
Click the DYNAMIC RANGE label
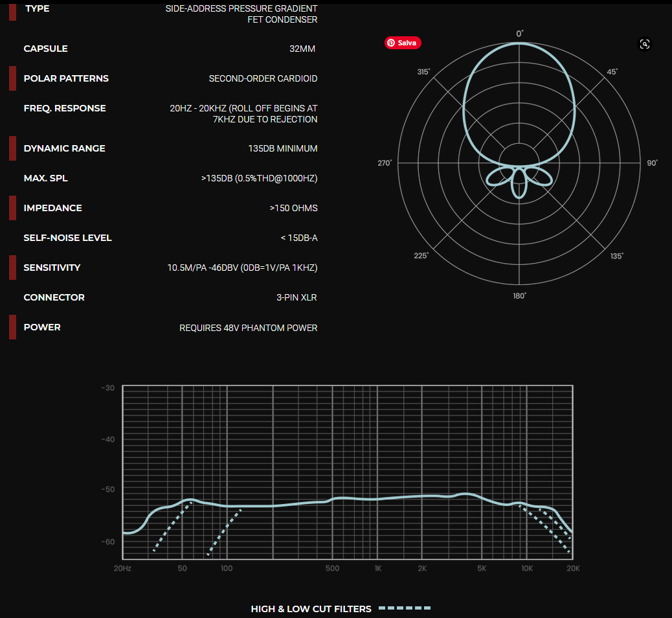64,148
